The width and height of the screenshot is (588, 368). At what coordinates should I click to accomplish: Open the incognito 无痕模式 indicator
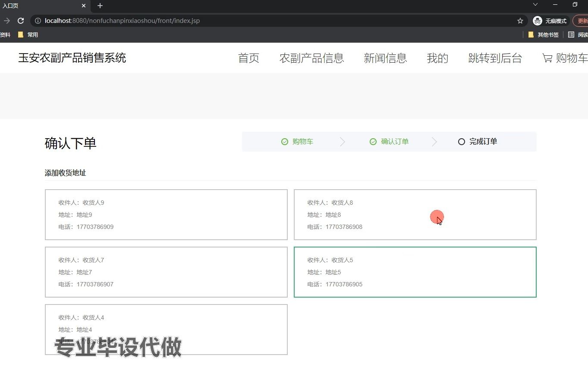[x=550, y=21]
